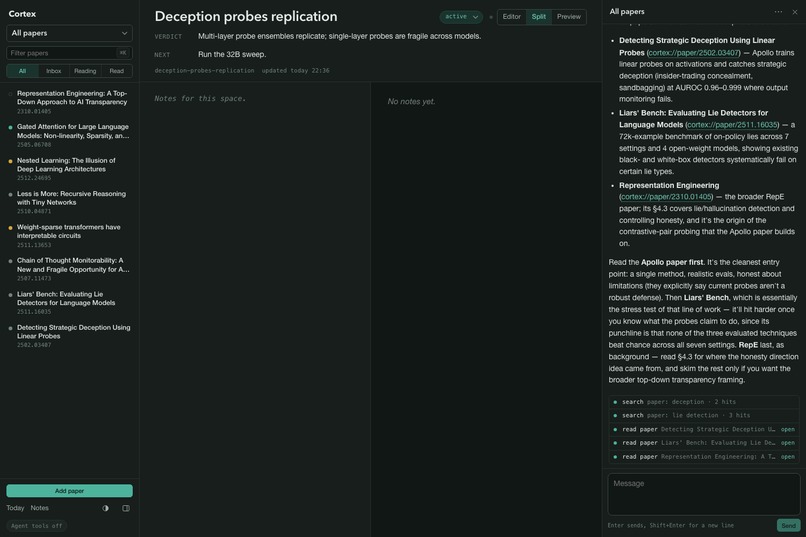Click the 'No notes yet.' preview pane text

tap(411, 102)
